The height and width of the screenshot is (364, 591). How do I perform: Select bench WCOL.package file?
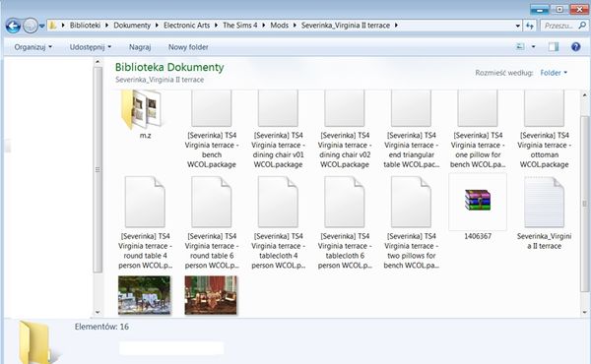pyautogui.click(x=212, y=129)
